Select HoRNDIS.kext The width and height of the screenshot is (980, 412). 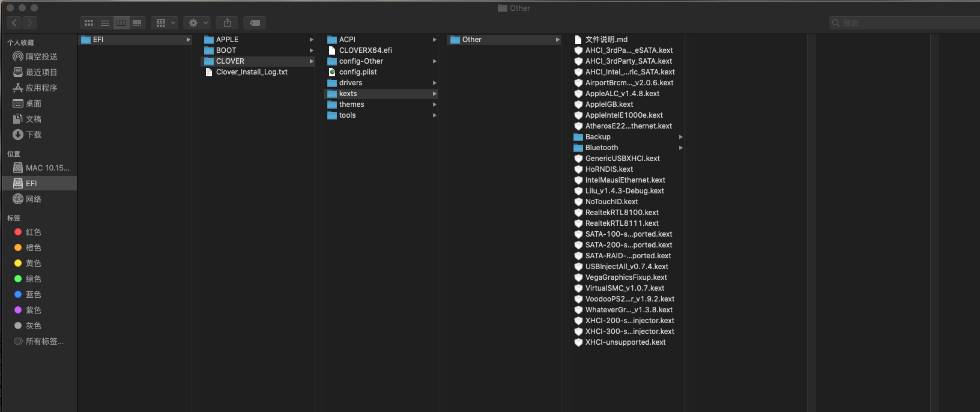627,169
